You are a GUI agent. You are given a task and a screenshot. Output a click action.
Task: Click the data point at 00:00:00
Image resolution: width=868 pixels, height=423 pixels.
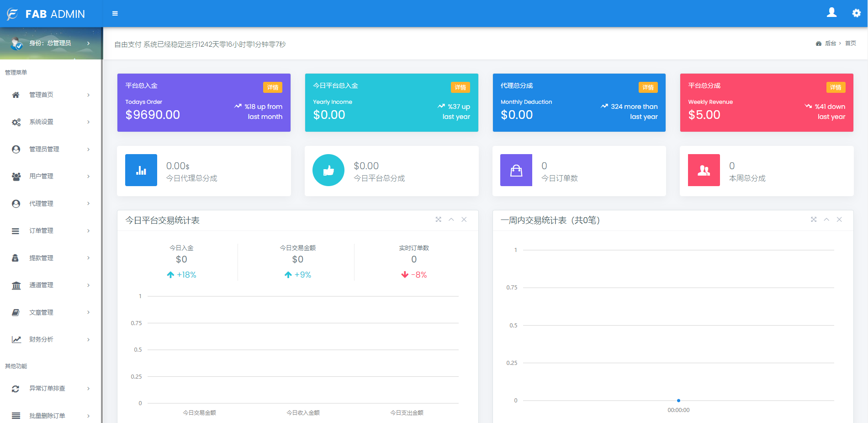(x=678, y=401)
